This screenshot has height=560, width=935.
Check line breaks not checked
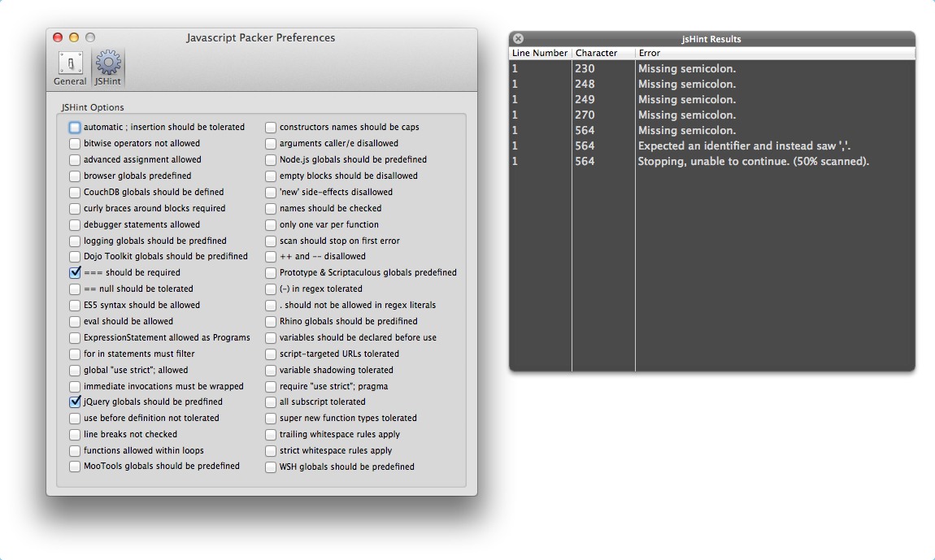click(x=75, y=435)
